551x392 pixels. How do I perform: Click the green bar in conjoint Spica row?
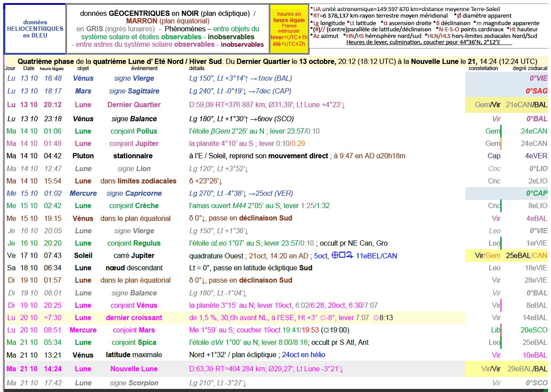pos(501,342)
